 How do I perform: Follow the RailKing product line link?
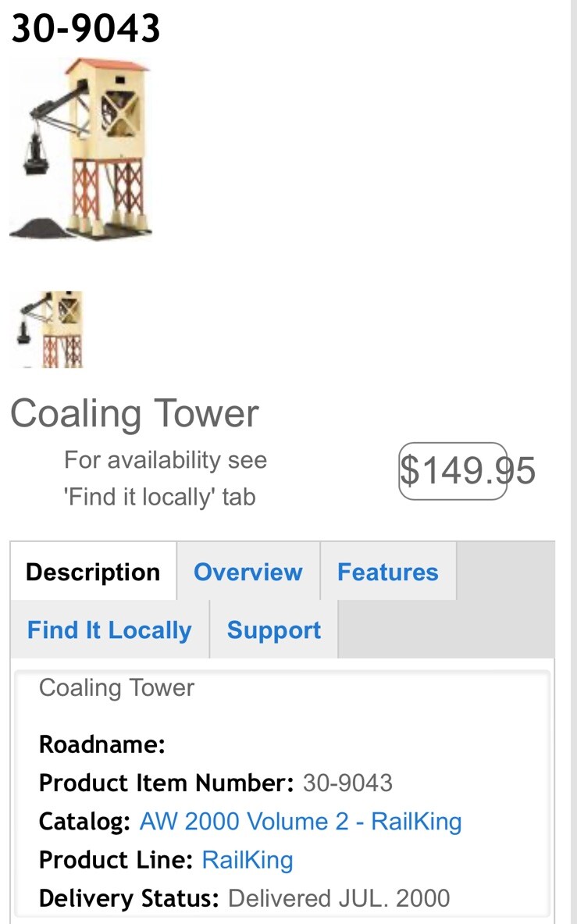[x=248, y=860]
